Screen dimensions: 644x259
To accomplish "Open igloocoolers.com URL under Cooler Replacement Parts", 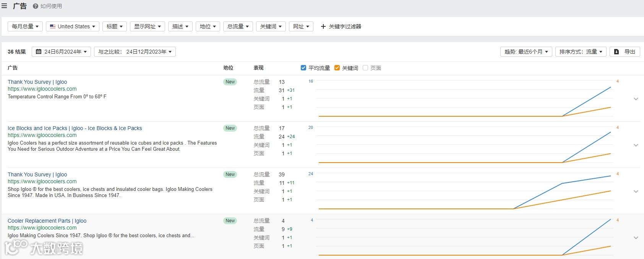I will (42, 228).
